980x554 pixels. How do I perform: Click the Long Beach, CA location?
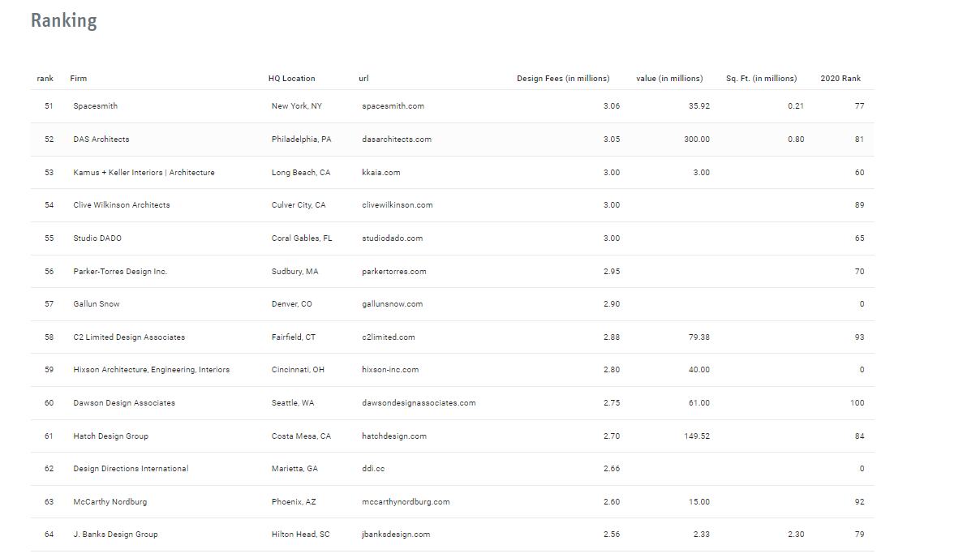click(301, 173)
